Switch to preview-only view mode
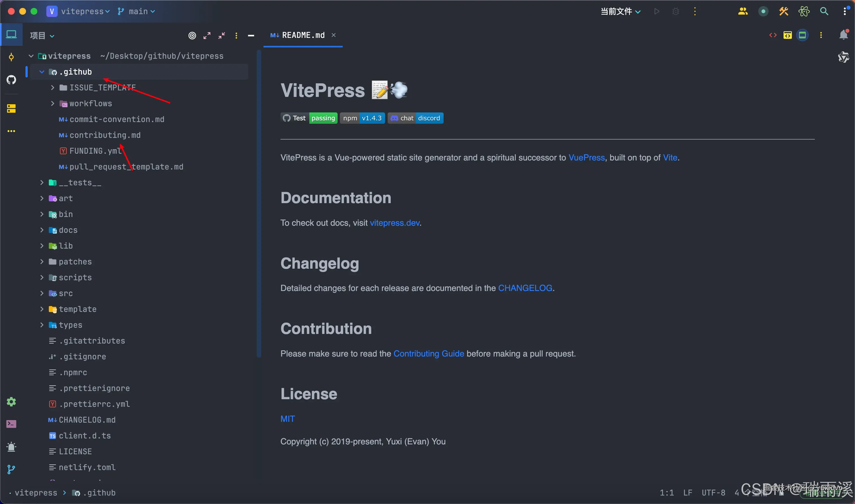Screen dimensions: 855x504 [x=802, y=35]
